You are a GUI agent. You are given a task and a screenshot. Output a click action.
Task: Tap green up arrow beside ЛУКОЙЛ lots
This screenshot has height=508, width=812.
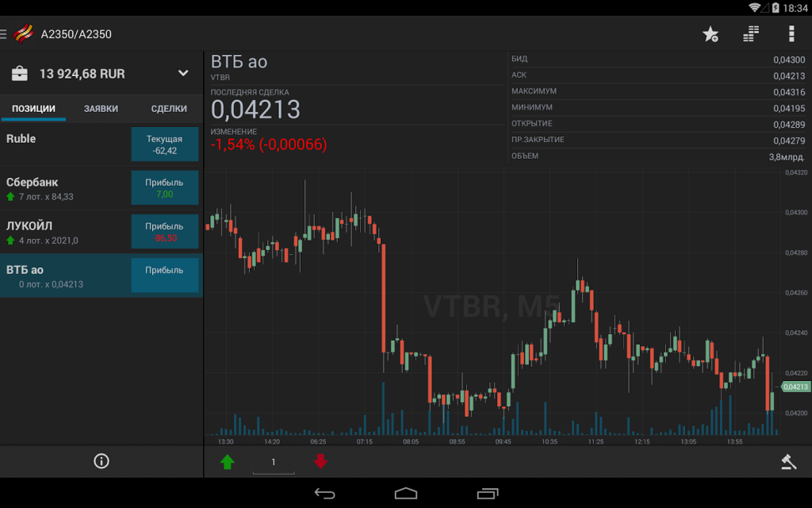[10, 240]
